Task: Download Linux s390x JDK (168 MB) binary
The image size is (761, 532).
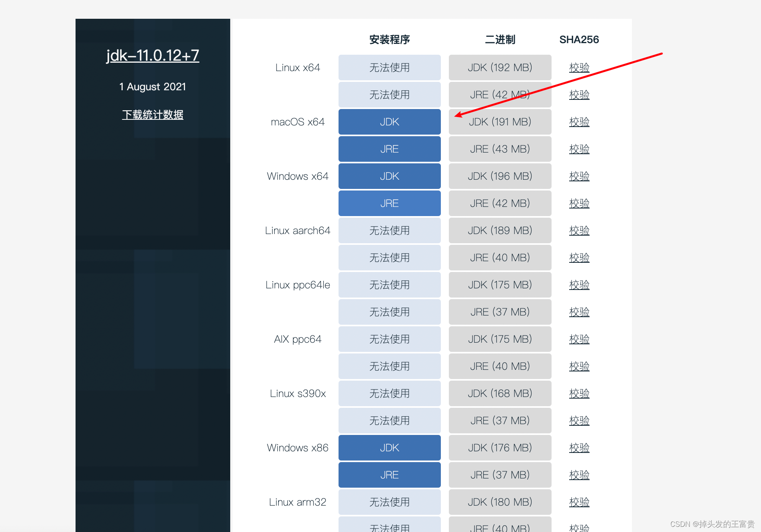Action: point(500,393)
